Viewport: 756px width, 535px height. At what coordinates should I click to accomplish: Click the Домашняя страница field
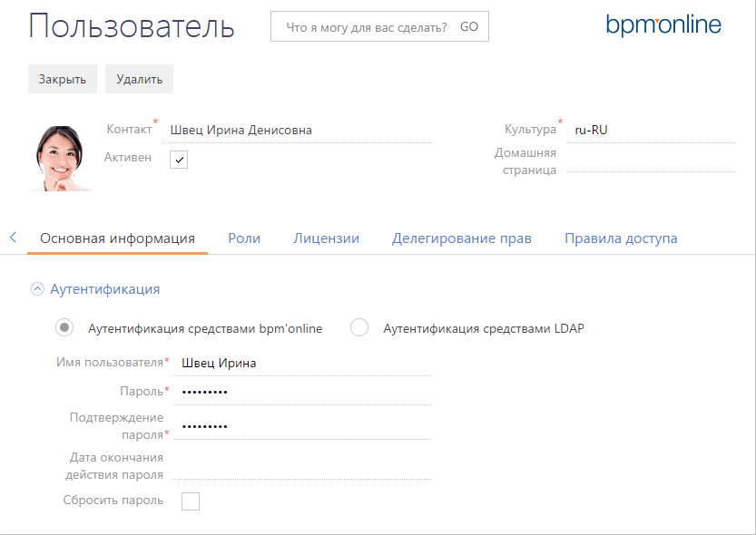point(651,161)
